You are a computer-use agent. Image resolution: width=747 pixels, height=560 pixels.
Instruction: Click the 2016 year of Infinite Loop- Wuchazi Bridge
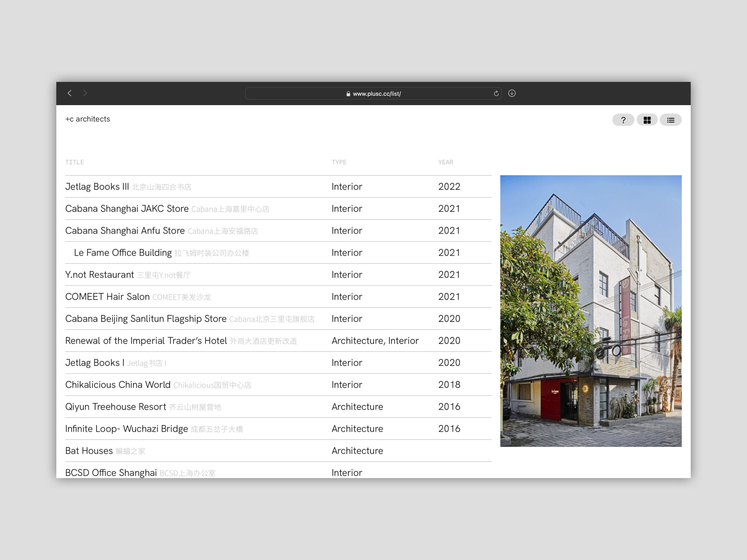point(449,428)
